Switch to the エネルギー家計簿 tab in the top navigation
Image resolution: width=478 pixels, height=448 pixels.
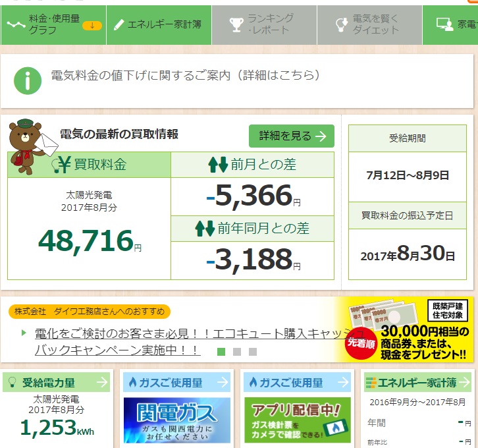click(x=159, y=25)
